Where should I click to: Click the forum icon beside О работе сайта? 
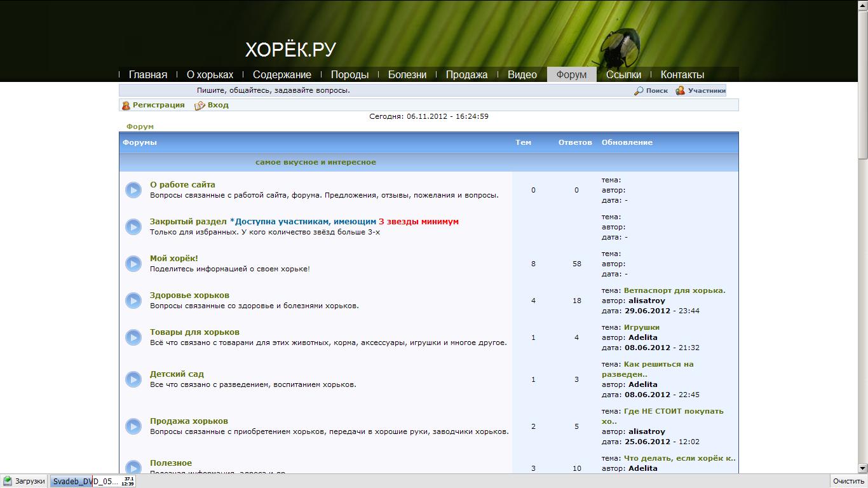point(133,190)
